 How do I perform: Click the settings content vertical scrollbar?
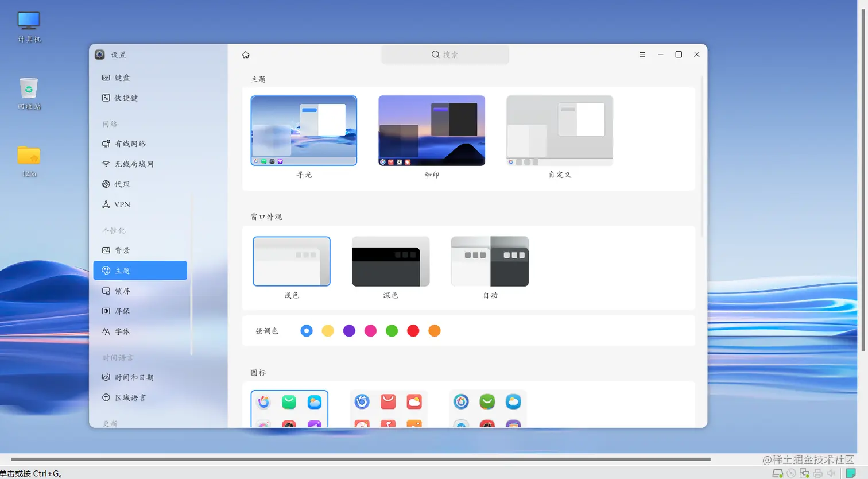pos(702,156)
